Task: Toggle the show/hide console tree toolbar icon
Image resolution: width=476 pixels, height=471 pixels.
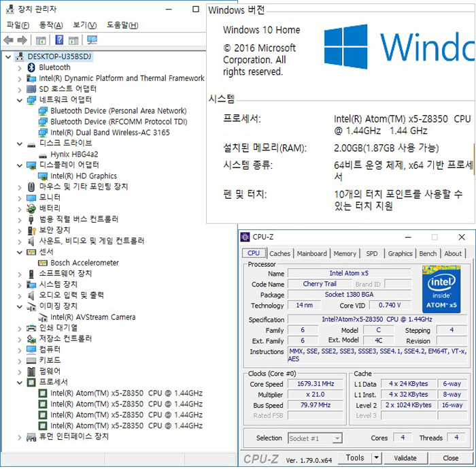Action: (41, 40)
